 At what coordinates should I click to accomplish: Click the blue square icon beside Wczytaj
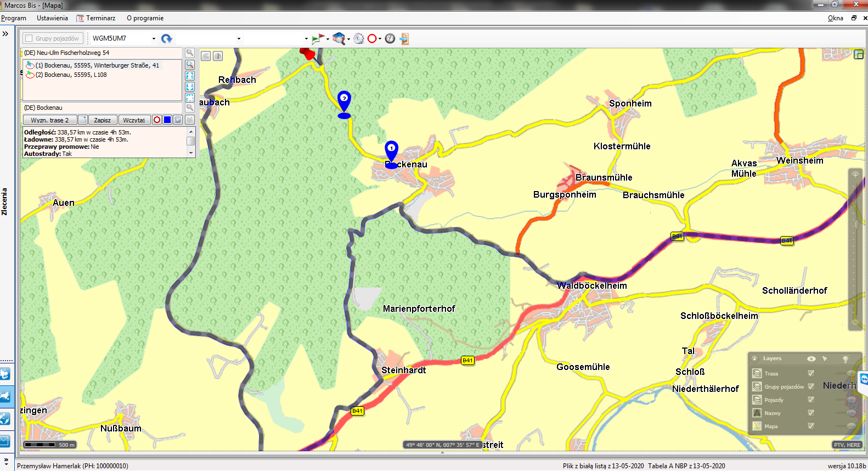pos(167,120)
